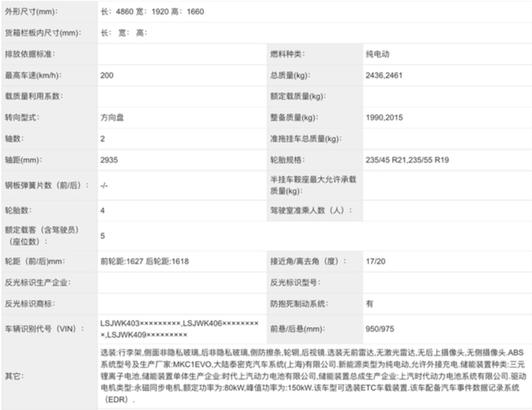Select the 钢板弹簧片数(前/后) label
Screen dimensions: 532x410
[47, 185]
